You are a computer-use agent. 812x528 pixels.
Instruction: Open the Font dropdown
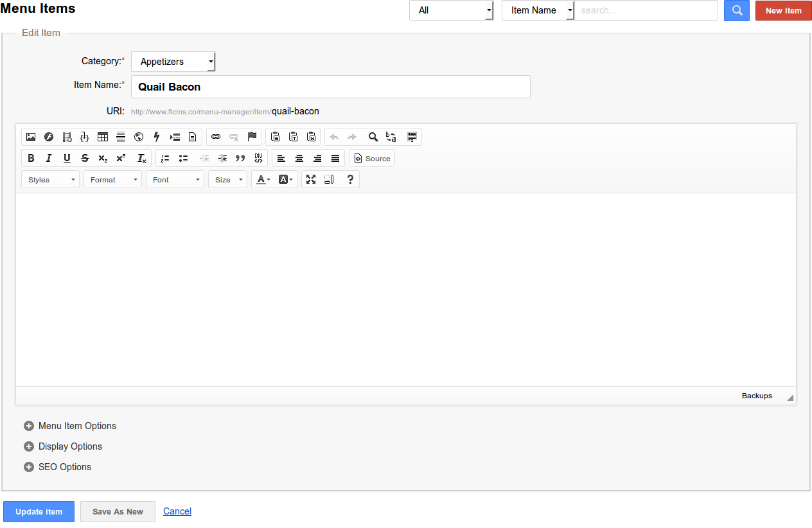coord(175,180)
